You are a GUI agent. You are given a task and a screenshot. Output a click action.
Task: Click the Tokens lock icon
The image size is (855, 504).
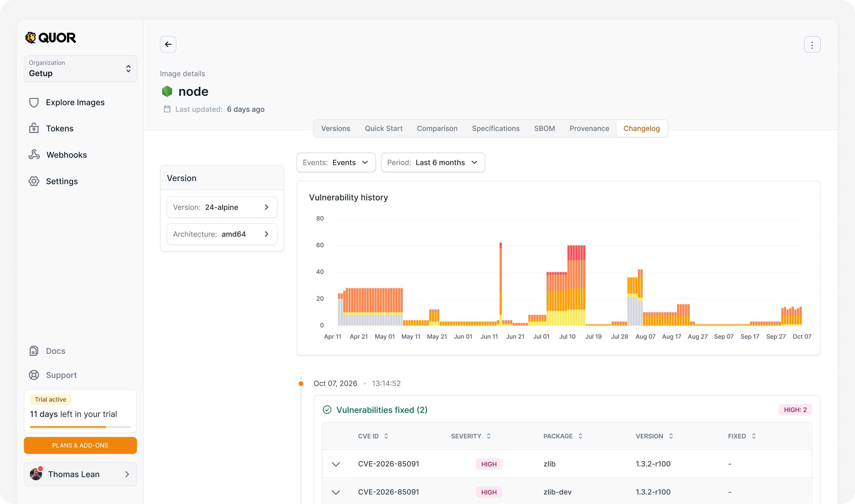[34, 129]
